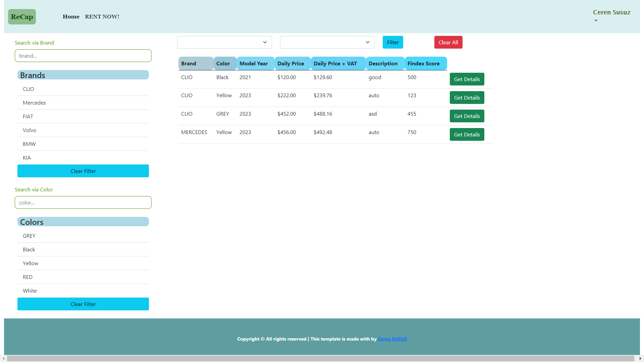Choose Yellow in the Colors list

[x=31, y=263]
